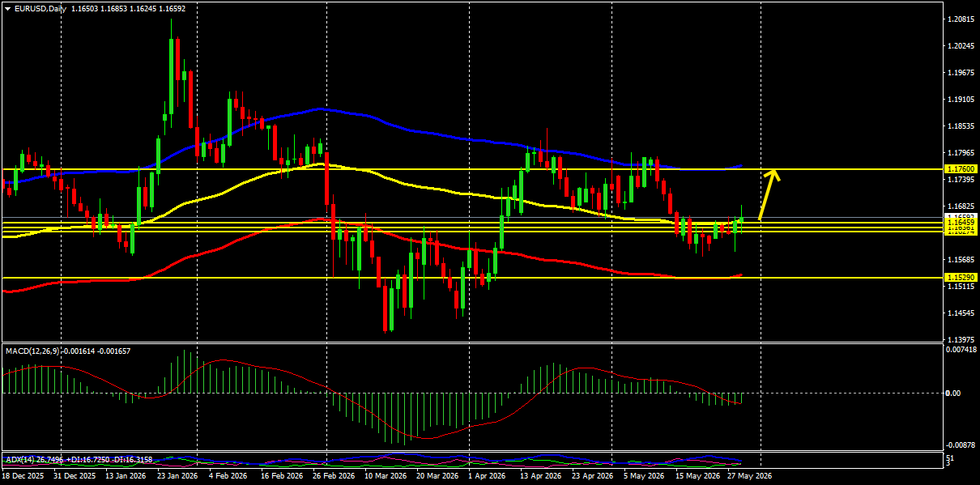The height and width of the screenshot is (485, 980).
Task: Click the 13 Apr 2026 date label
Action: click(x=540, y=477)
